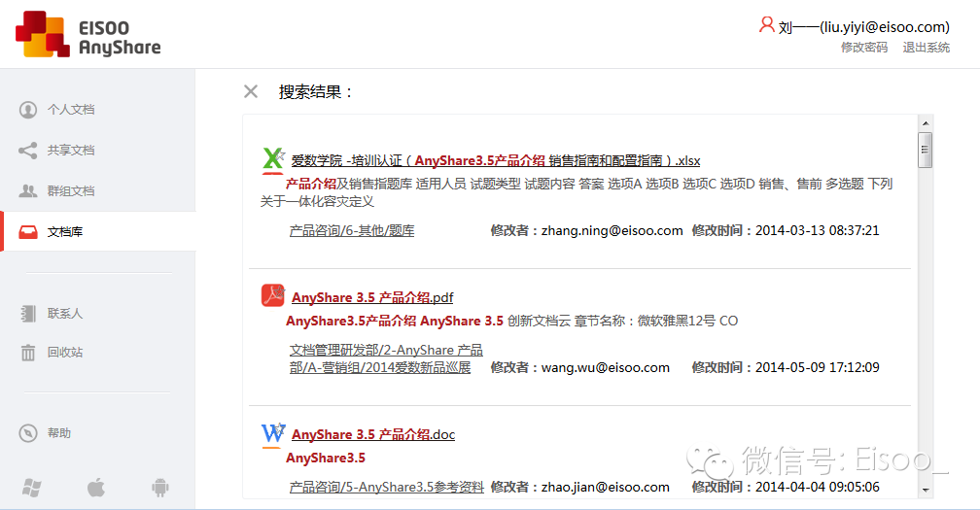980x510 pixels.
Task: Click the 联系人 contacts icon
Action: pyautogui.click(x=28, y=314)
